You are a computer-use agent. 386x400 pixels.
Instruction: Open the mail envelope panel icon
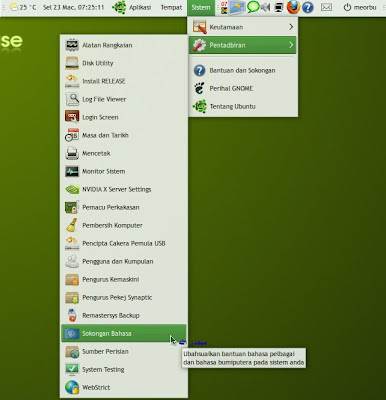pos(326,7)
